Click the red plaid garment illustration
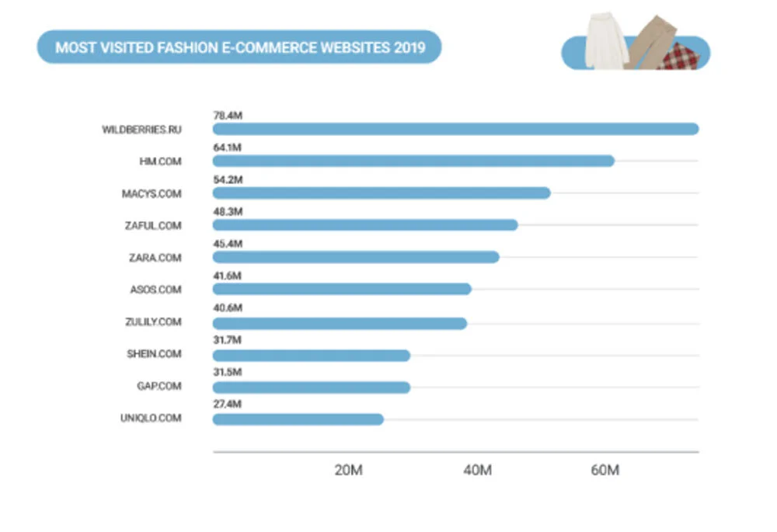Viewport: 777px width, 532px height. point(678,57)
